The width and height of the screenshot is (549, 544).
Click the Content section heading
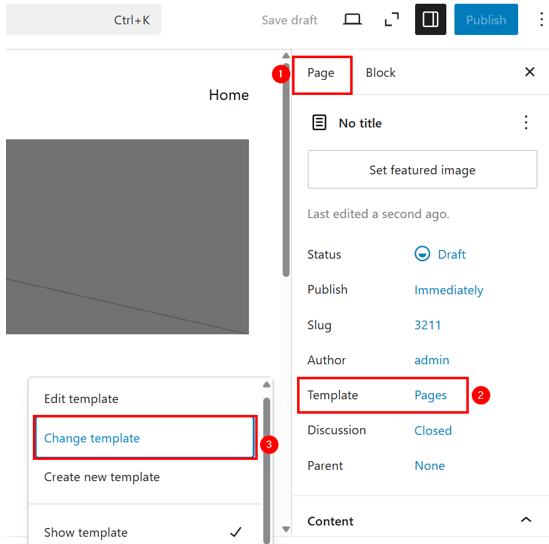[x=330, y=521]
